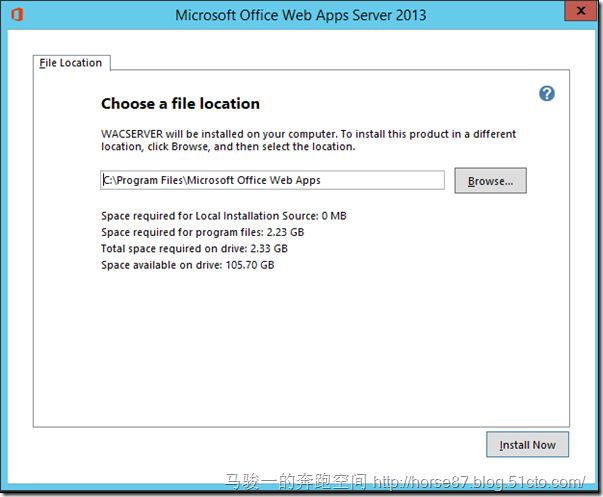Focus the install path input field
The height and width of the screenshot is (497, 603).
[272, 180]
